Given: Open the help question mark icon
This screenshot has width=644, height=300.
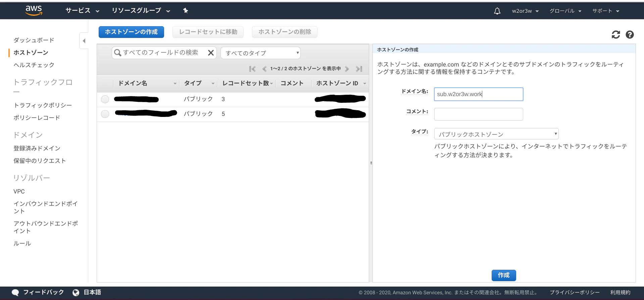Looking at the screenshot, I should 630,35.
